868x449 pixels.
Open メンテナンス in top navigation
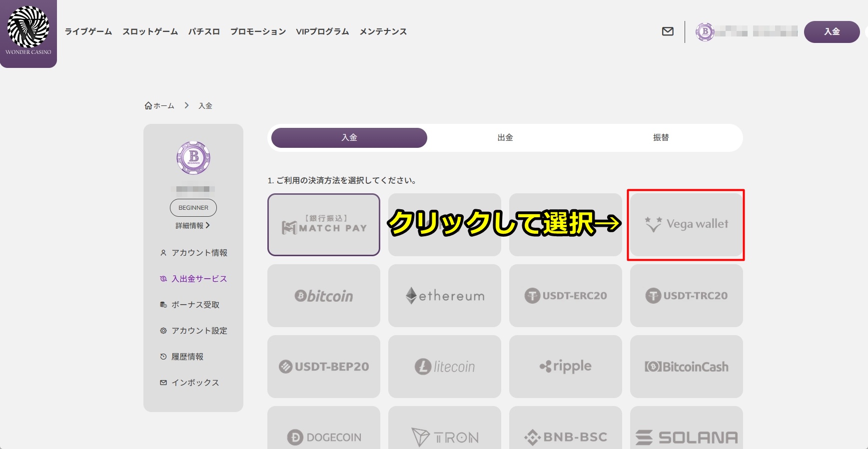(383, 31)
